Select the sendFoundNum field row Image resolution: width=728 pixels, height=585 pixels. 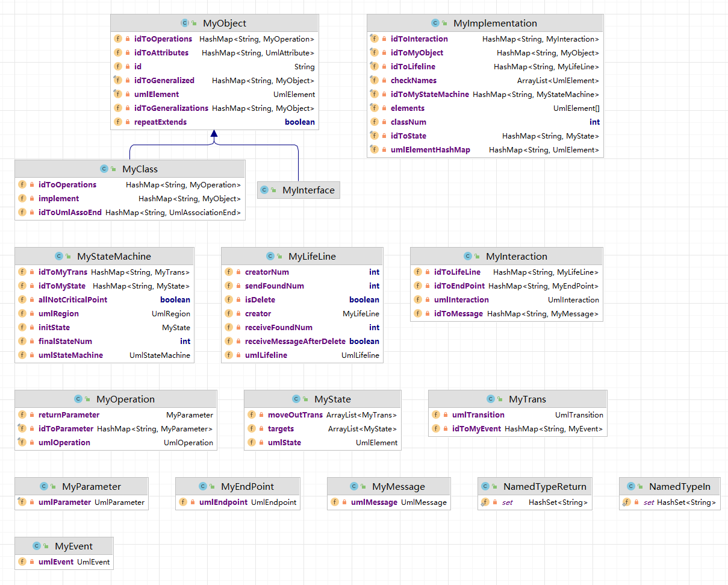coord(302,286)
